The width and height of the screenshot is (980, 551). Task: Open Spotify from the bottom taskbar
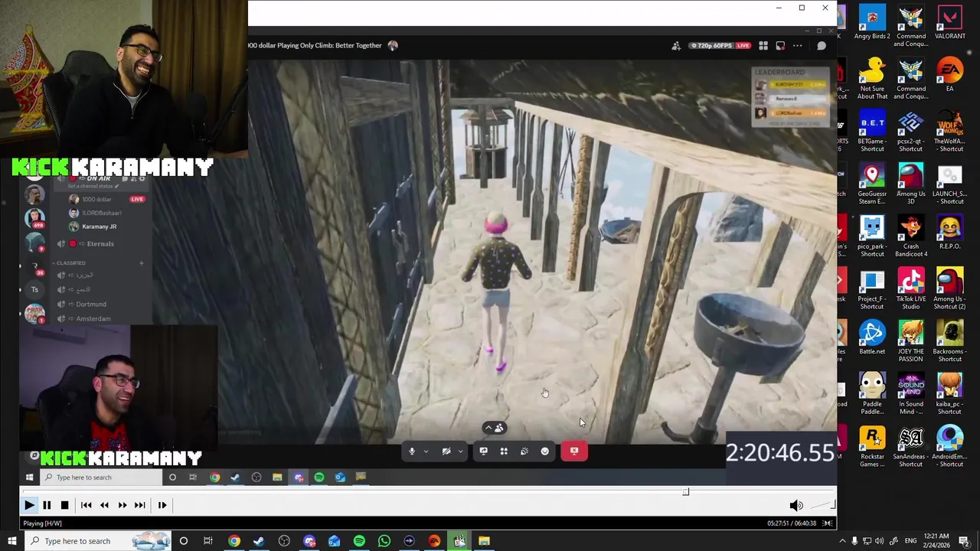point(359,541)
